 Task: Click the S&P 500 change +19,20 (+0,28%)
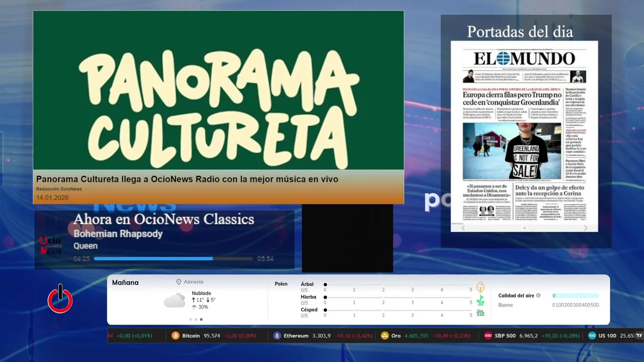[560, 336]
